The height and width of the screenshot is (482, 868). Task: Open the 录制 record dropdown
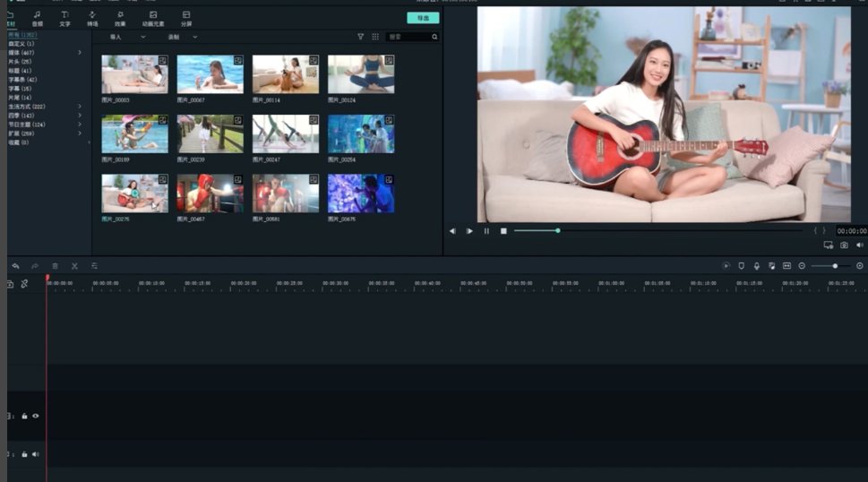coord(182,37)
